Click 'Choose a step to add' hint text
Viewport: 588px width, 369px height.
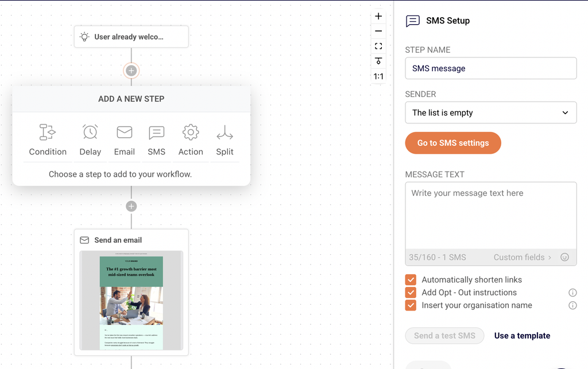click(x=120, y=174)
